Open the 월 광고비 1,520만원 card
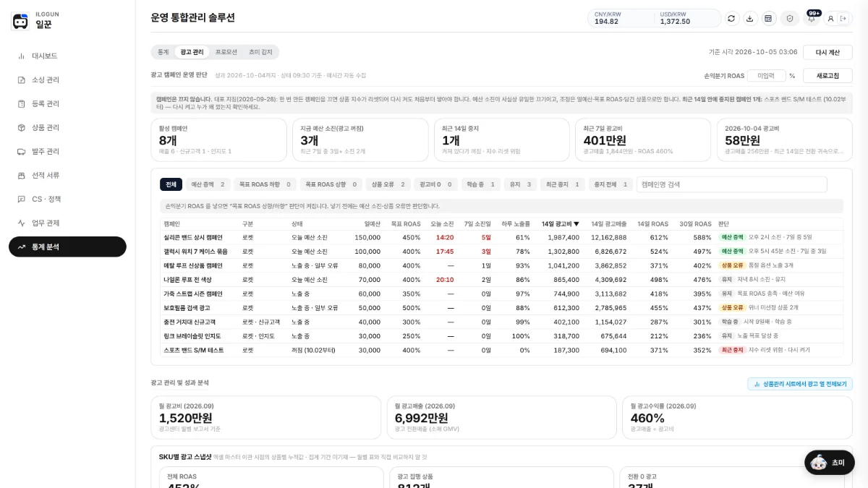 pyautogui.click(x=265, y=417)
